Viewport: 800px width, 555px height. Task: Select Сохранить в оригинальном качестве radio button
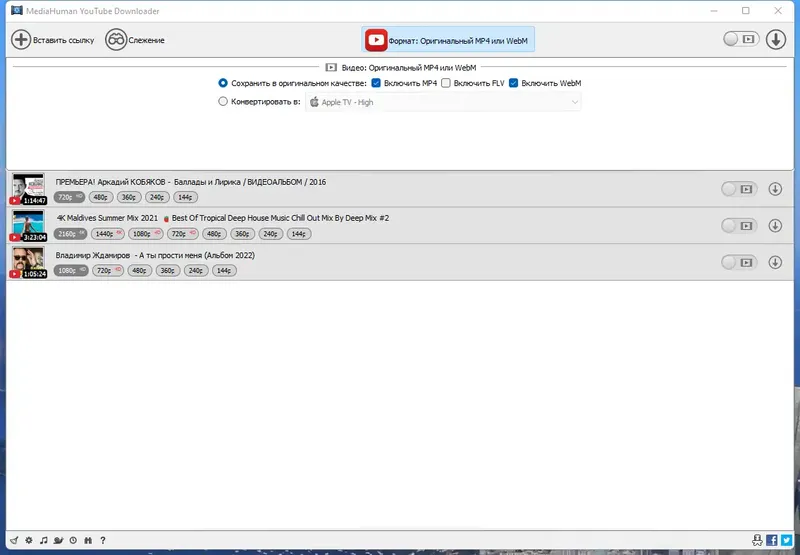(223, 83)
